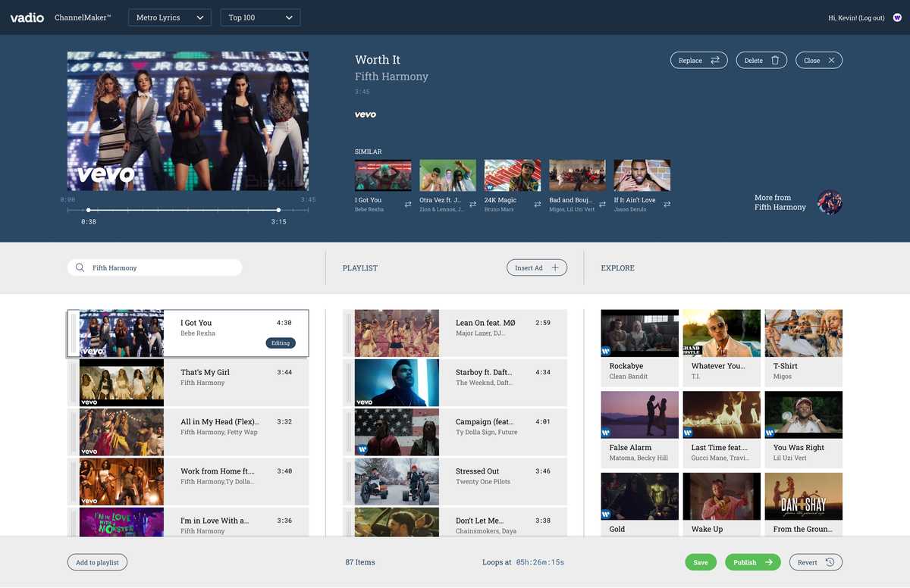Click the Revert button
The height and width of the screenshot is (588, 910).
[x=816, y=562]
